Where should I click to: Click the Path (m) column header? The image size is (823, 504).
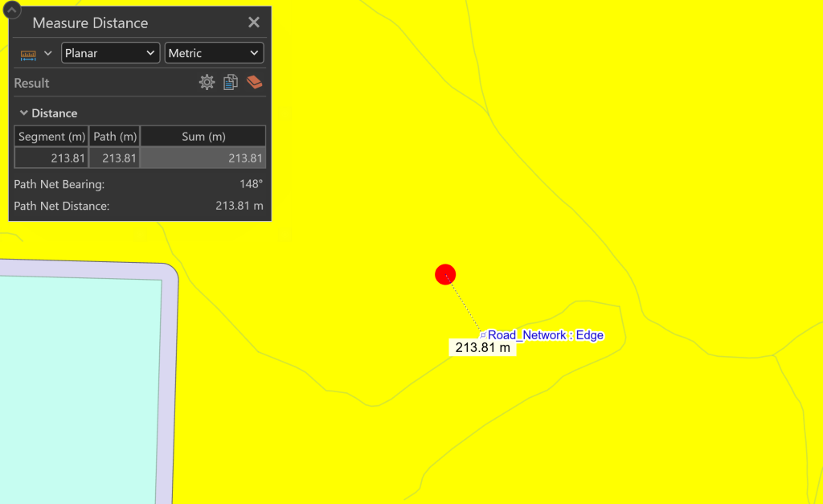[115, 137]
